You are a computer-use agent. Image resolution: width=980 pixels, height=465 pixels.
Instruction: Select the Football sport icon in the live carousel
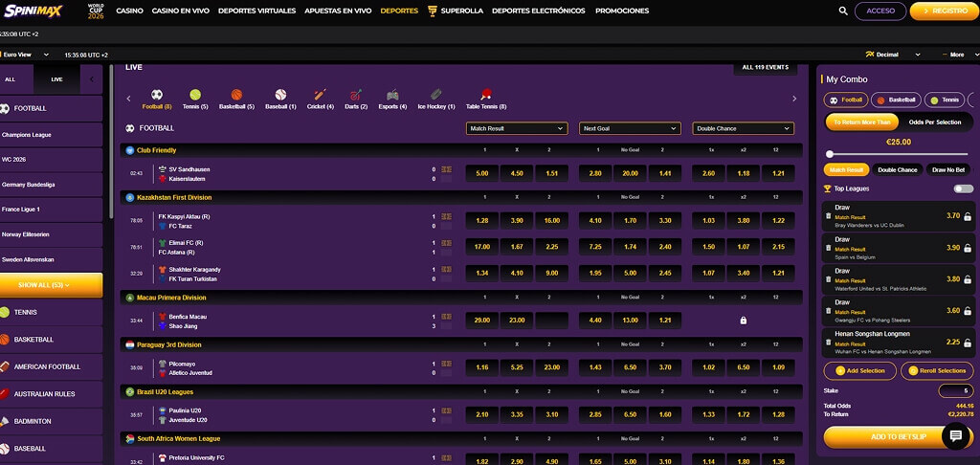coord(157,95)
